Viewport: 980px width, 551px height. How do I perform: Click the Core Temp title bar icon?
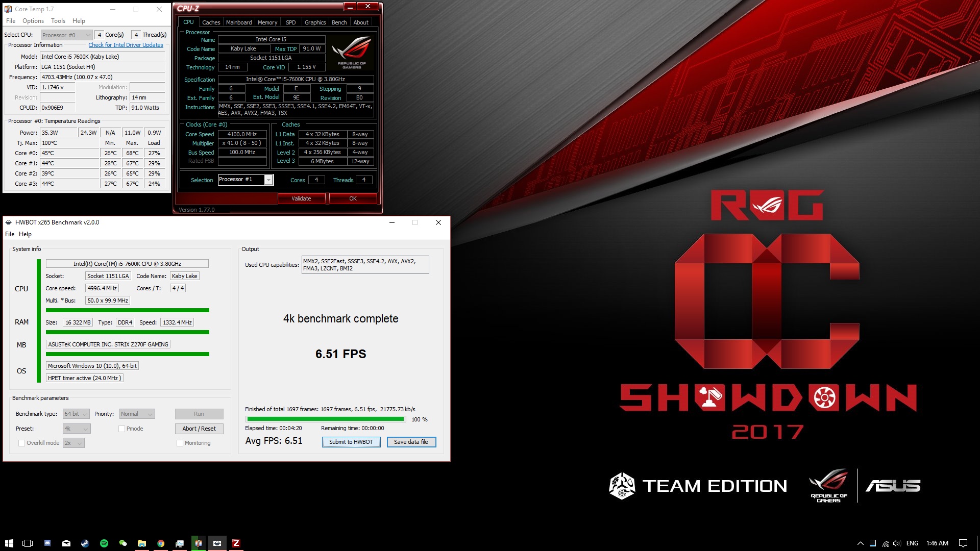[x=8, y=9]
